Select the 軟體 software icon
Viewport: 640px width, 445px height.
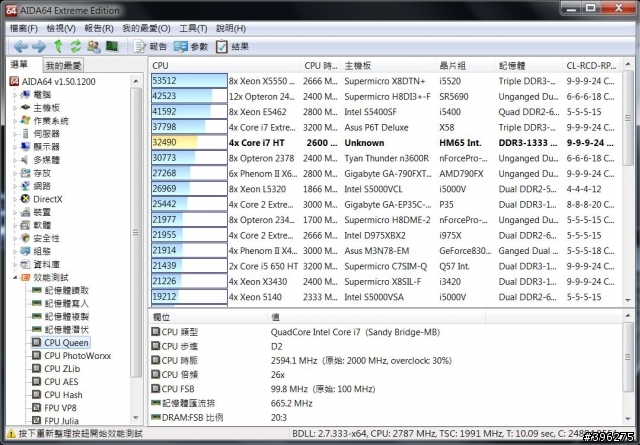click(25, 225)
